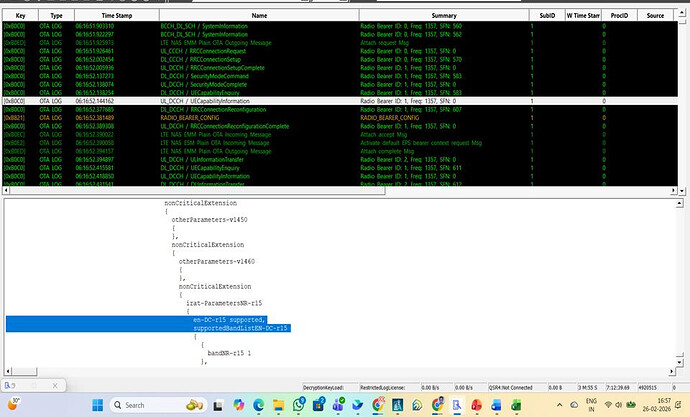Select the RRCConnectionRequest log row
690x417 pixels.
coord(340,51)
